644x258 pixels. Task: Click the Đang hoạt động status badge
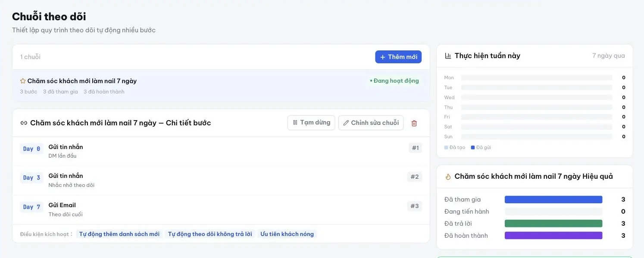(x=394, y=81)
